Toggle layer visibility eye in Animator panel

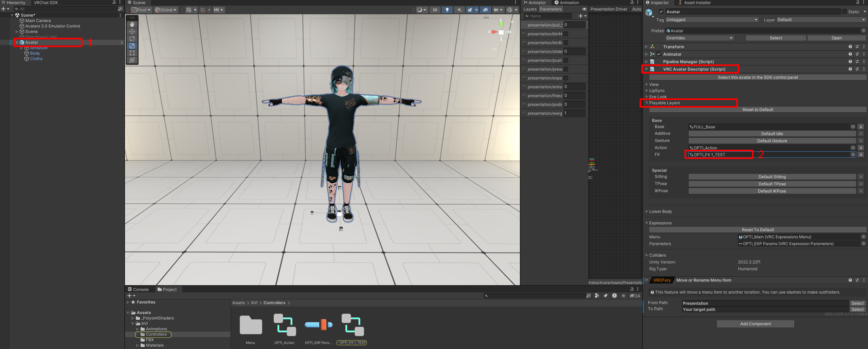584,9
